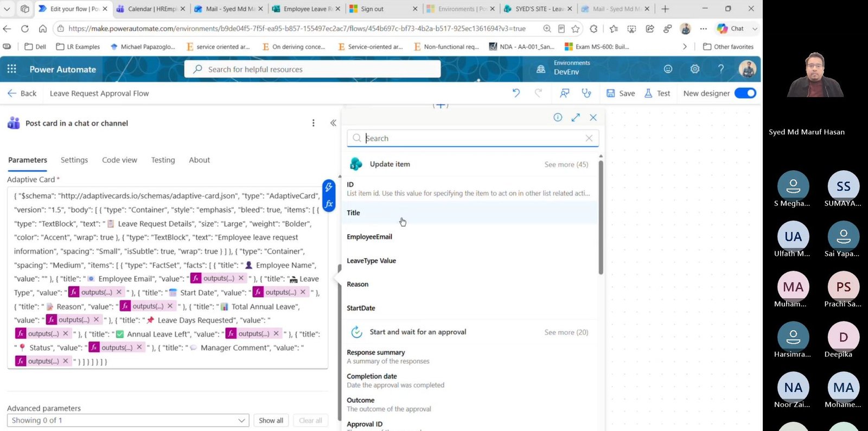Image resolution: width=868 pixels, height=431 pixels.
Task: Open the Environments picker icon
Action: tap(541, 69)
